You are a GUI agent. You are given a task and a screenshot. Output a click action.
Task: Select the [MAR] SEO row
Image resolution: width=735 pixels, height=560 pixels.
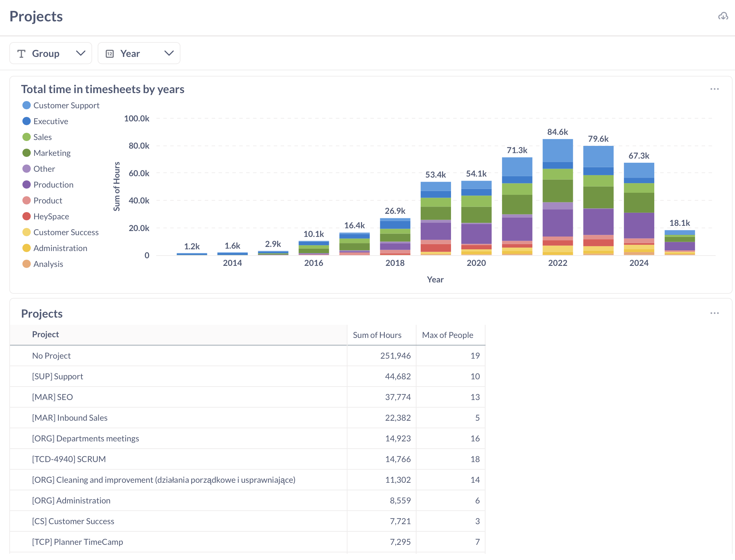(247, 397)
